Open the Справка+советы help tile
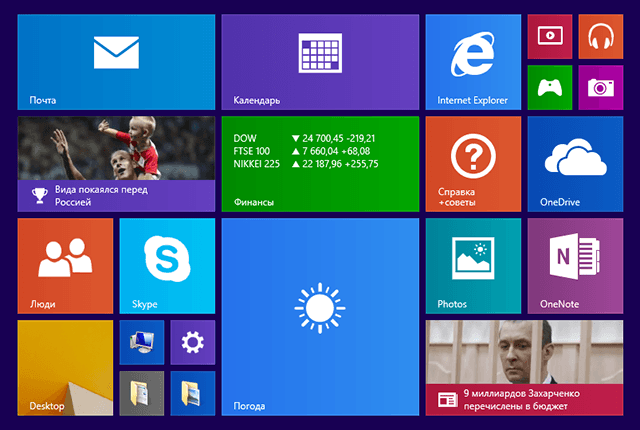Image resolution: width=640 pixels, height=430 pixels. (473, 164)
